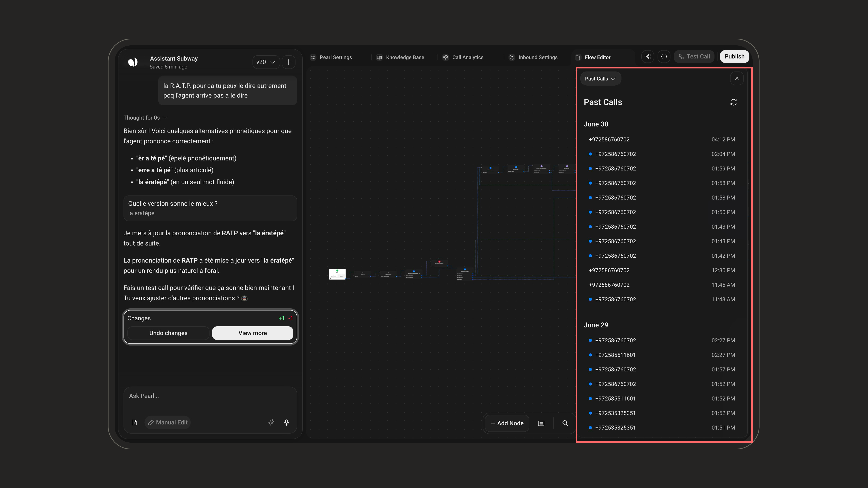Viewport: 868px width, 488px height.
Task: Click Undo changes button
Action: pyautogui.click(x=168, y=333)
